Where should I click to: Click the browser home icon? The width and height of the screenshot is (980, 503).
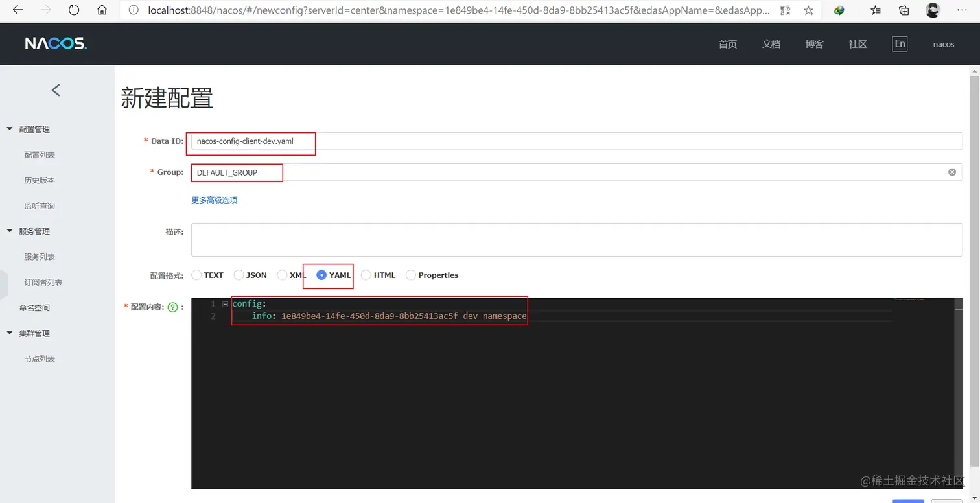pyautogui.click(x=102, y=10)
